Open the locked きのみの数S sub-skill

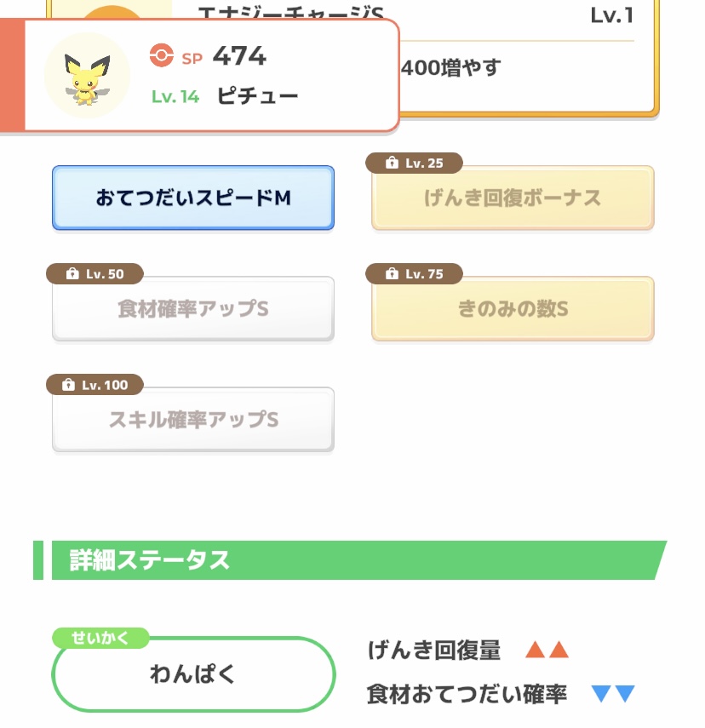513,309
